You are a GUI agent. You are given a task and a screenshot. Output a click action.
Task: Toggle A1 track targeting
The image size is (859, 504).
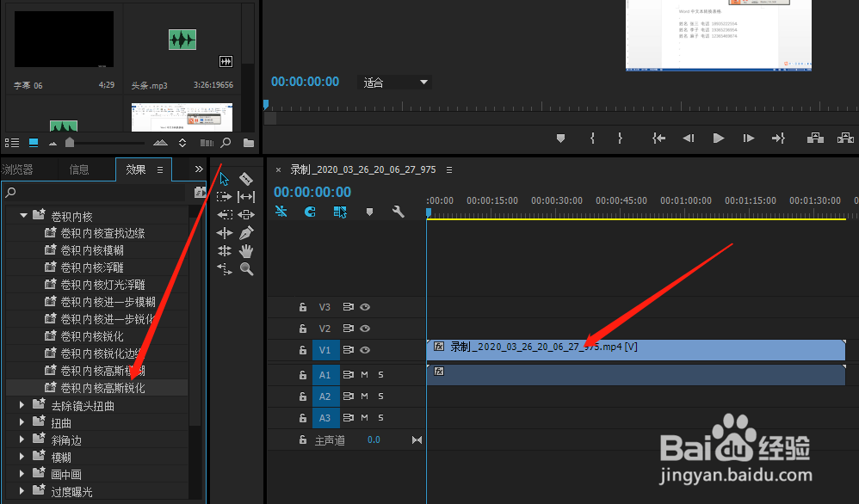pos(325,375)
